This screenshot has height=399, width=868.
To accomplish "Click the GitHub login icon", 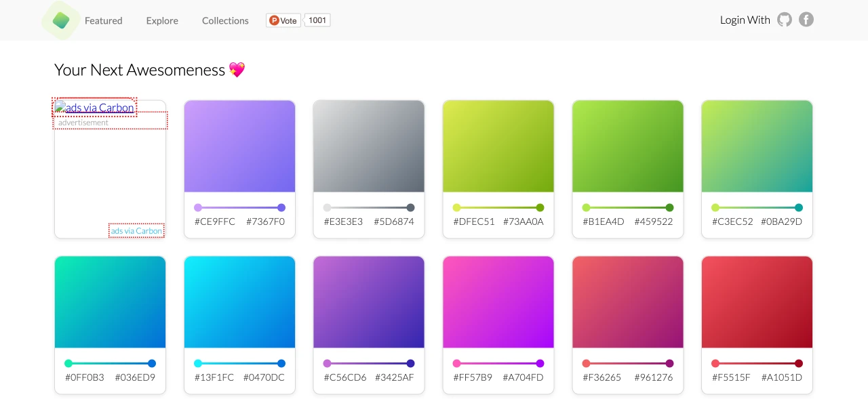I will tap(785, 20).
